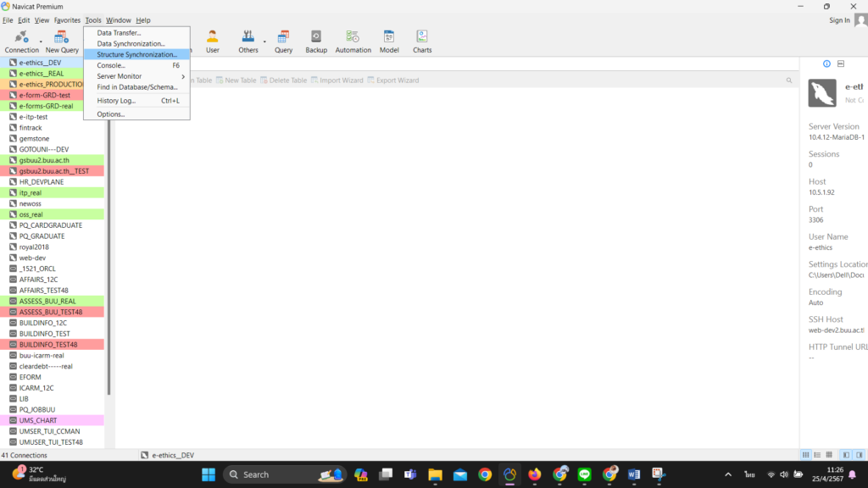Open the Charts feature
This screenshot has width=868, height=488.
pos(422,41)
